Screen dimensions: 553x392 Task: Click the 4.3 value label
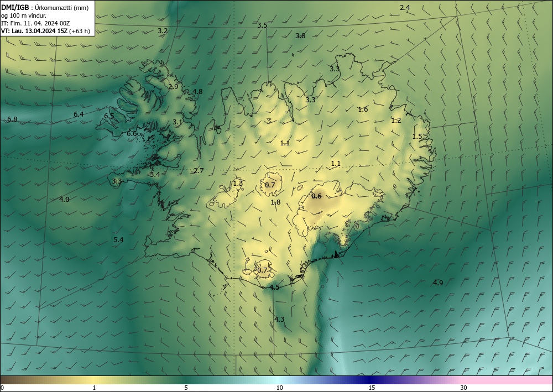click(279, 320)
